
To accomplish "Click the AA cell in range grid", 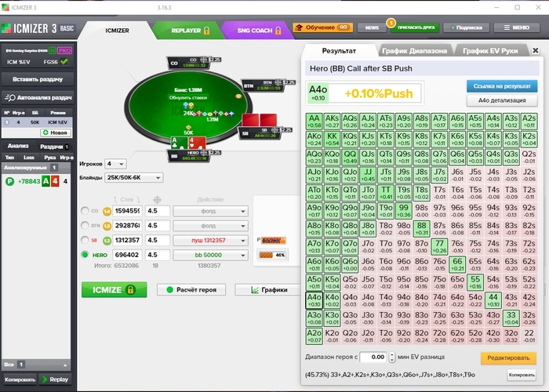I will pyautogui.click(x=314, y=121).
